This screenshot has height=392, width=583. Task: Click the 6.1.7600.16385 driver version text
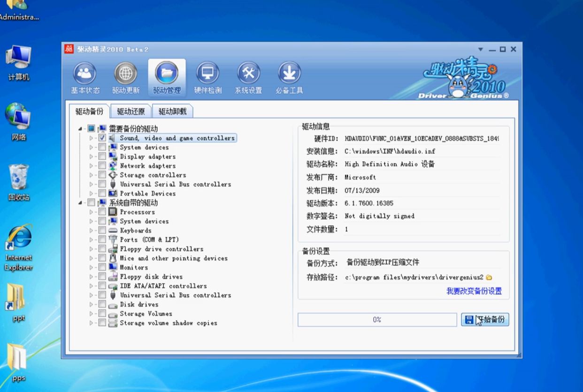pos(369,203)
